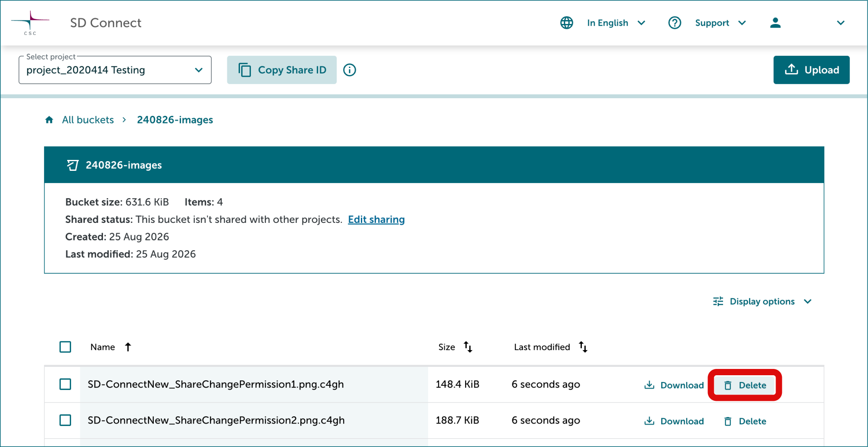This screenshot has width=868, height=447.
Task: Click the Last modified: 25 Aug 2026 text
Action: pyautogui.click(x=130, y=254)
